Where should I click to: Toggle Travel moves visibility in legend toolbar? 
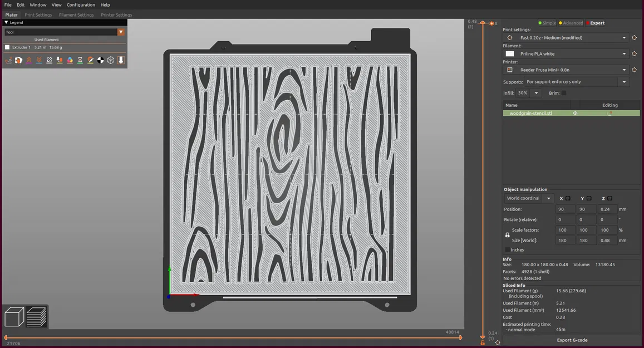point(8,60)
